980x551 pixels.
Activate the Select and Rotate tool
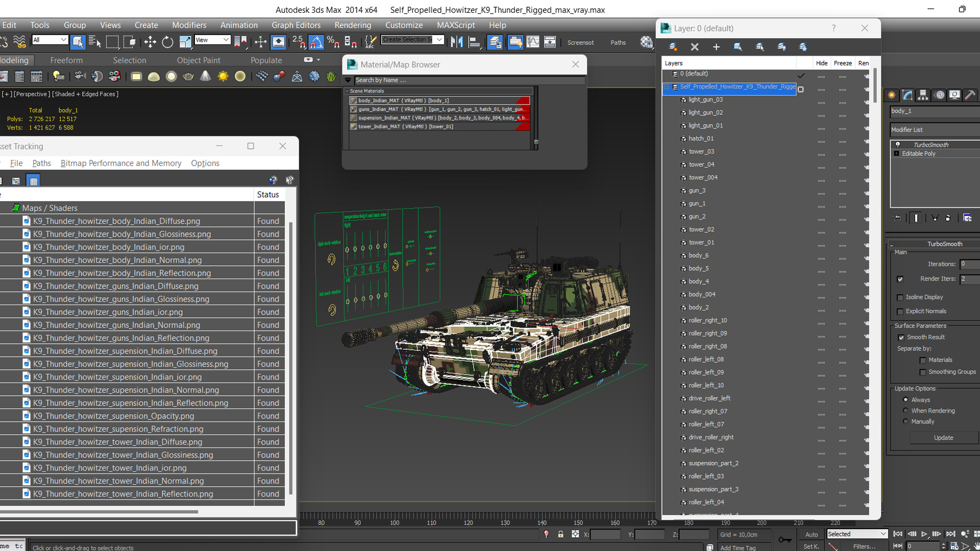tap(167, 42)
